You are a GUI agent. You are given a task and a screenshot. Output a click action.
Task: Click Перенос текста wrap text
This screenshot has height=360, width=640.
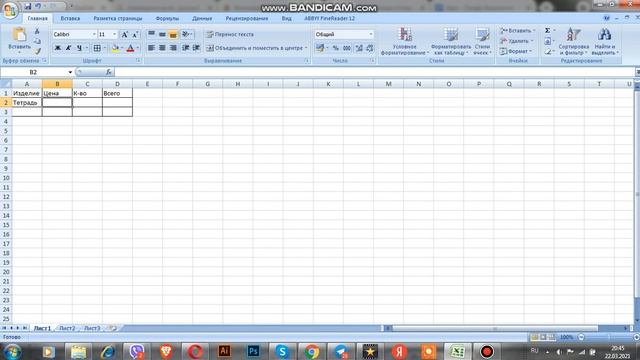point(230,34)
